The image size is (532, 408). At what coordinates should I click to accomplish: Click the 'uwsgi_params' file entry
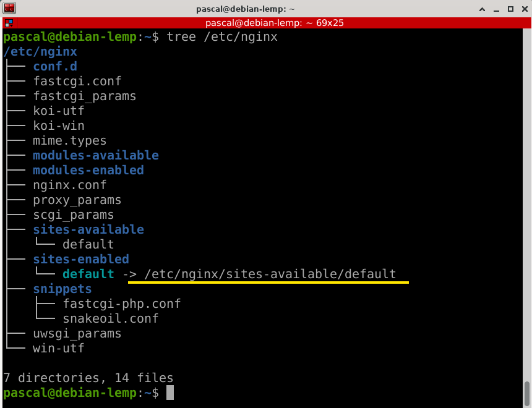point(77,334)
